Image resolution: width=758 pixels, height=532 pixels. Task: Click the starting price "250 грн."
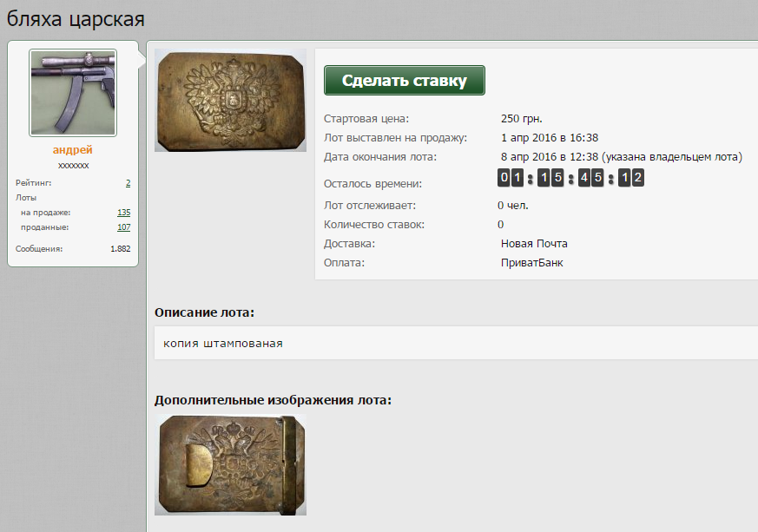[x=521, y=119]
